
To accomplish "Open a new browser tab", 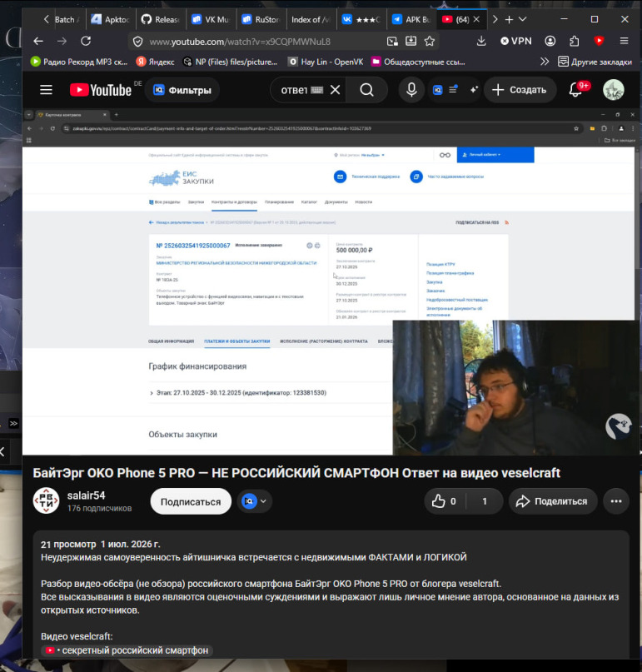I will [509, 20].
